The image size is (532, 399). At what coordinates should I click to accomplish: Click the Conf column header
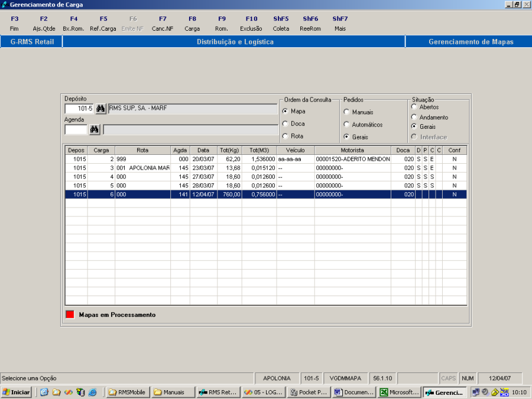click(455, 150)
